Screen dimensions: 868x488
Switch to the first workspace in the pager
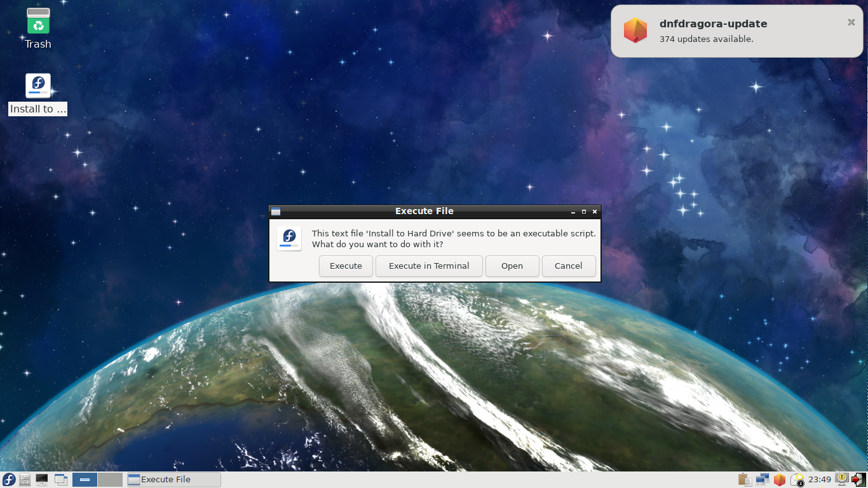tap(85, 480)
